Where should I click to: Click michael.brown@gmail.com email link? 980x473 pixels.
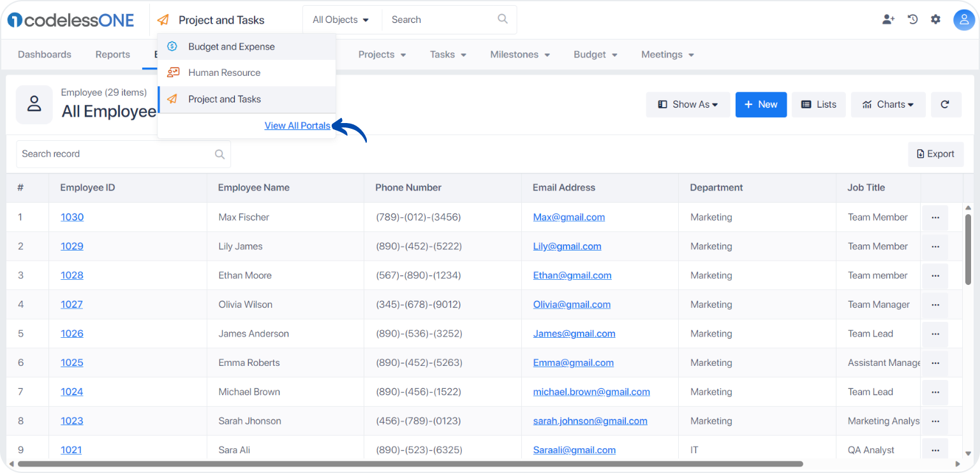(591, 392)
